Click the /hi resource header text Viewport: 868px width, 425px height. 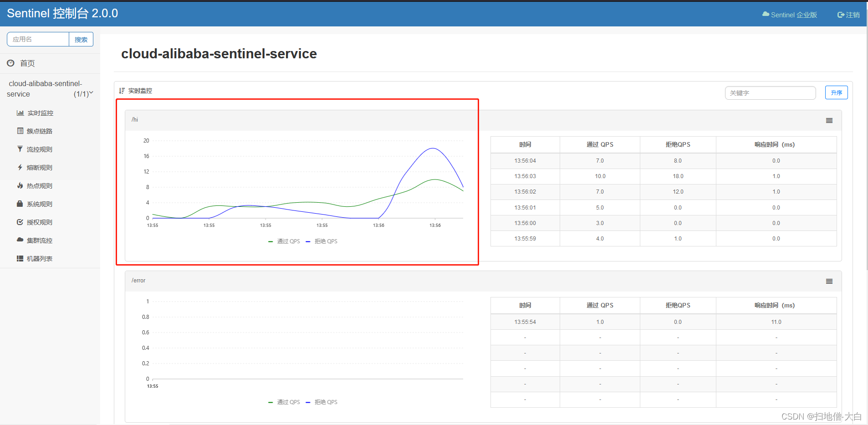tap(135, 120)
